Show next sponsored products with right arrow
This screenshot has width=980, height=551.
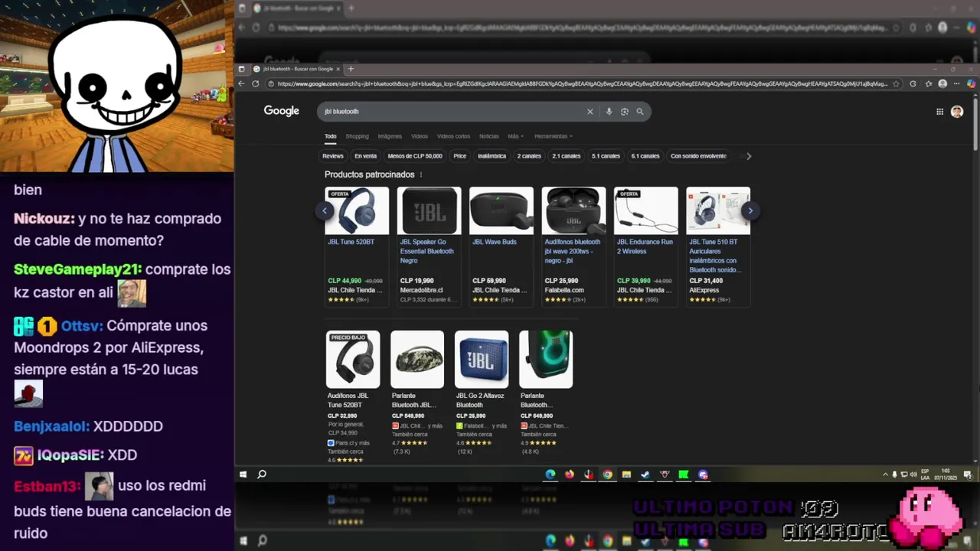pos(750,210)
